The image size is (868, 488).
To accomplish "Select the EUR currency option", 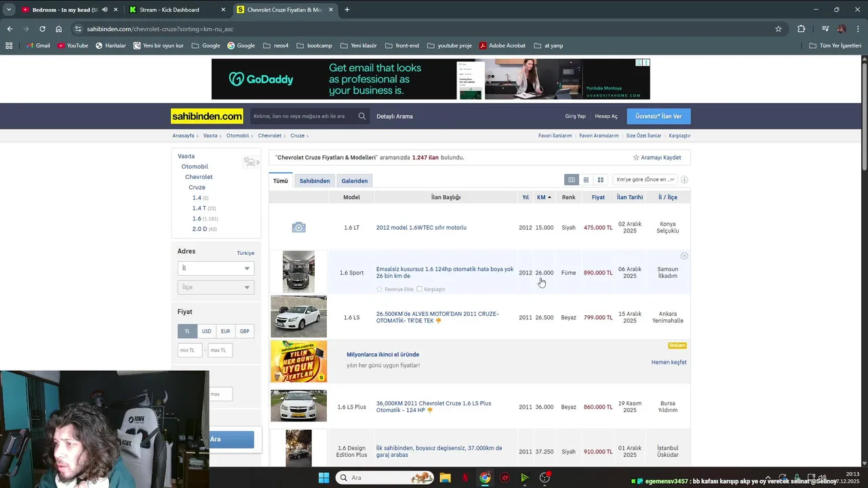I will point(225,331).
